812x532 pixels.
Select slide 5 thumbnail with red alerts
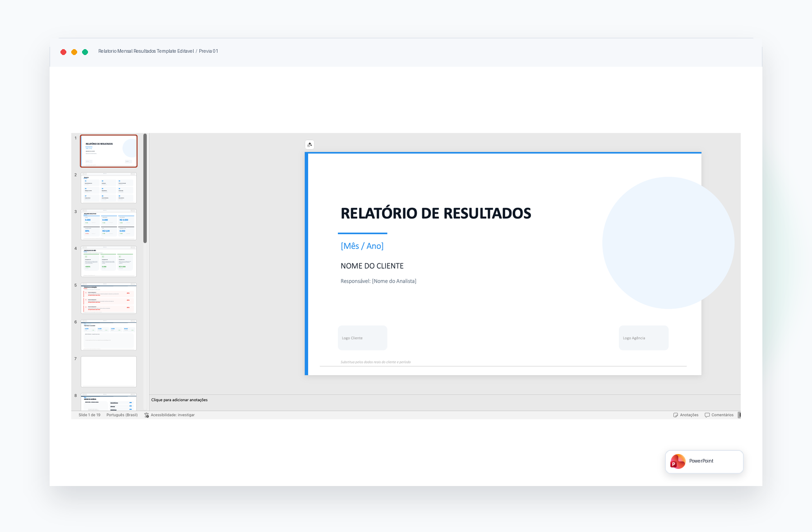click(x=109, y=298)
